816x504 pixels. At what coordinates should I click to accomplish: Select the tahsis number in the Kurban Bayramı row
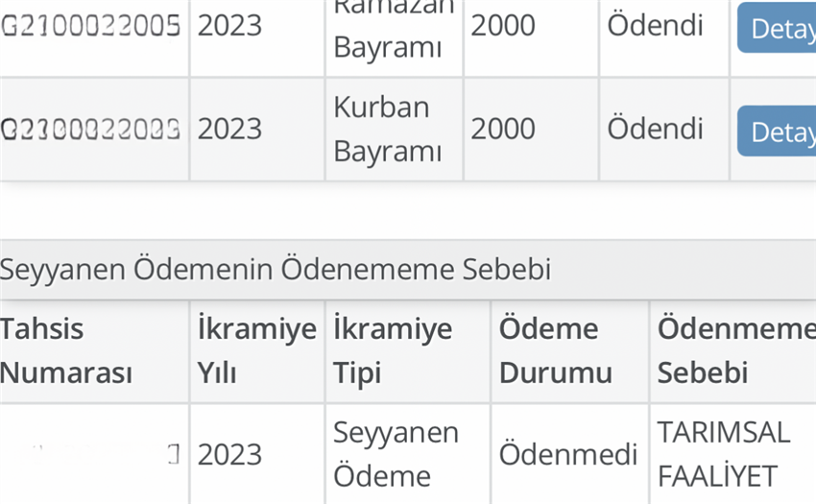coord(90,130)
